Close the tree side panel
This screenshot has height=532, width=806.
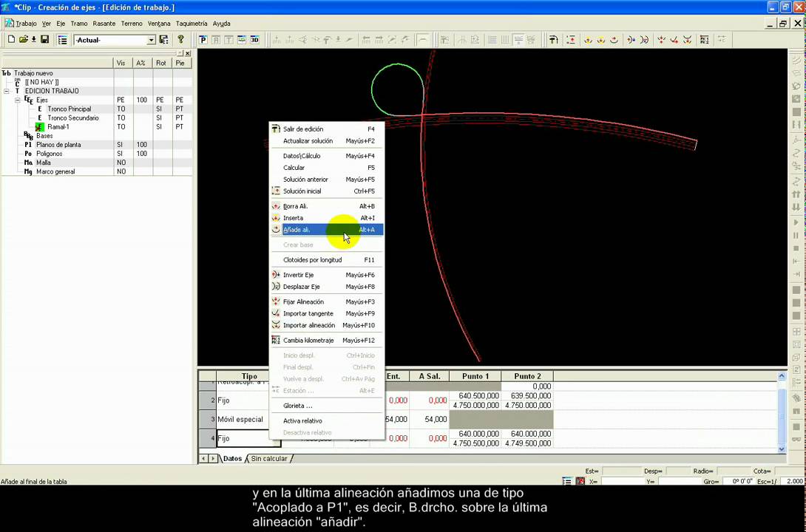[x=187, y=53]
